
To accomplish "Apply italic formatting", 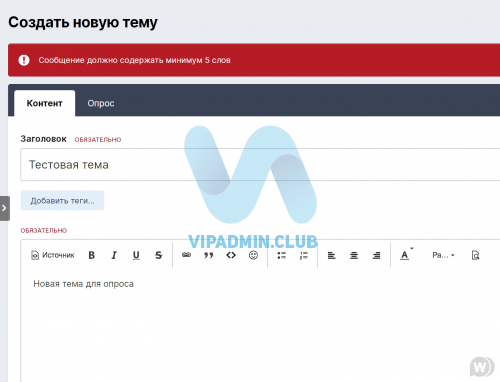I will pos(114,255).
